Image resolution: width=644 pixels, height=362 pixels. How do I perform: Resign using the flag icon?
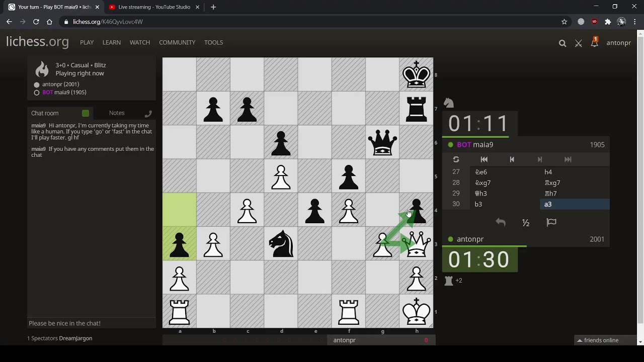(x=551, y=222)
